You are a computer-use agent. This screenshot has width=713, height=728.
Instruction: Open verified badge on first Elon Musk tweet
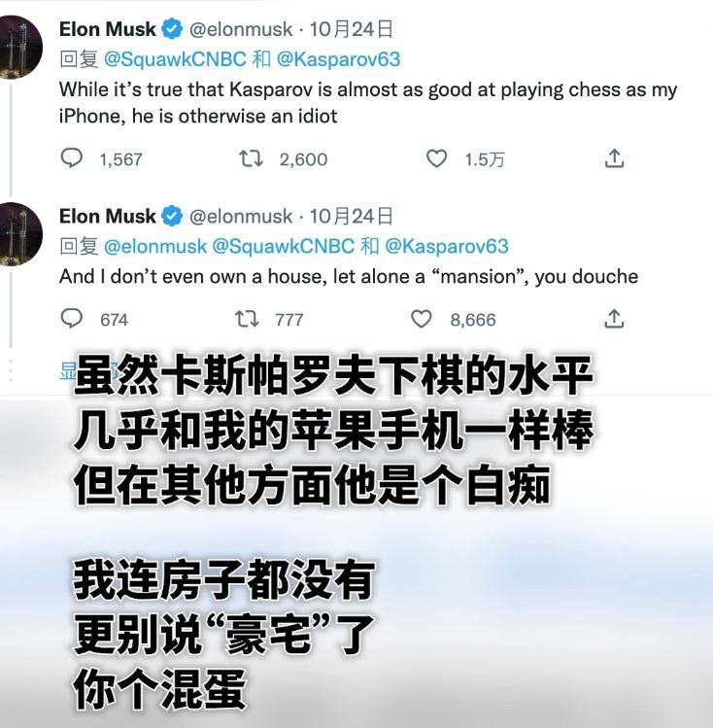172,29
